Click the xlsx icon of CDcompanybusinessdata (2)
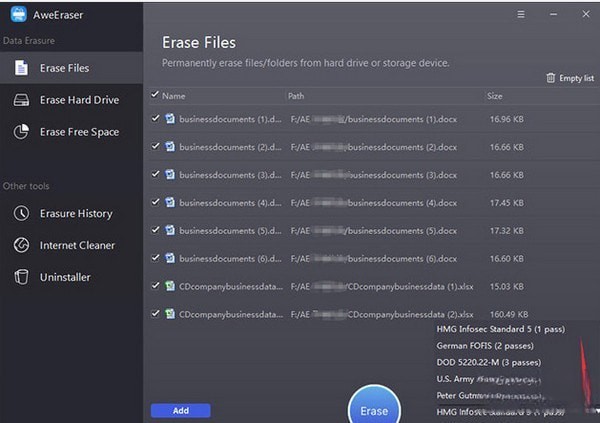The width and height of the screenshot is (600, 423). point(170,314)
